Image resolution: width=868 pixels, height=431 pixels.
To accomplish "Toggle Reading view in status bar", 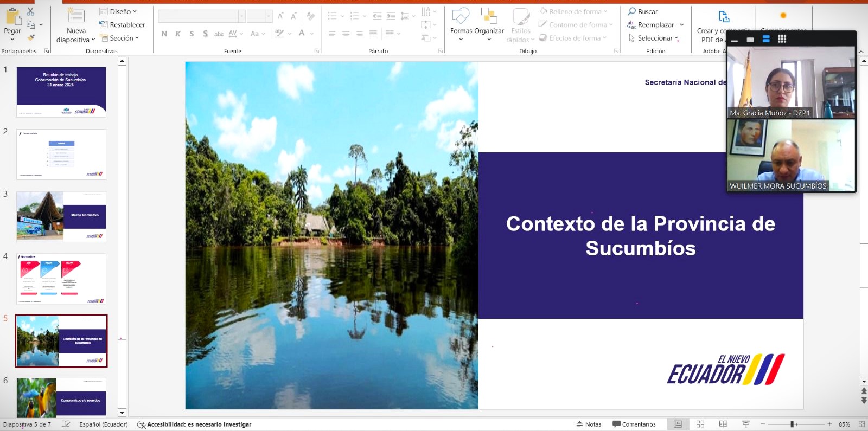I will pos(723,424).
